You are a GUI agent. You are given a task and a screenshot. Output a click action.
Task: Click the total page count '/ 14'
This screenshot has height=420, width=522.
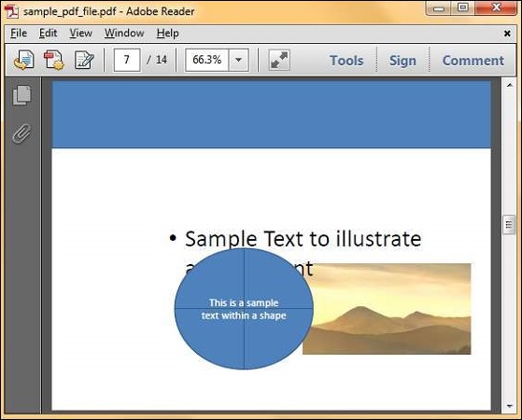pyautogui.click(x=157, y=60)
